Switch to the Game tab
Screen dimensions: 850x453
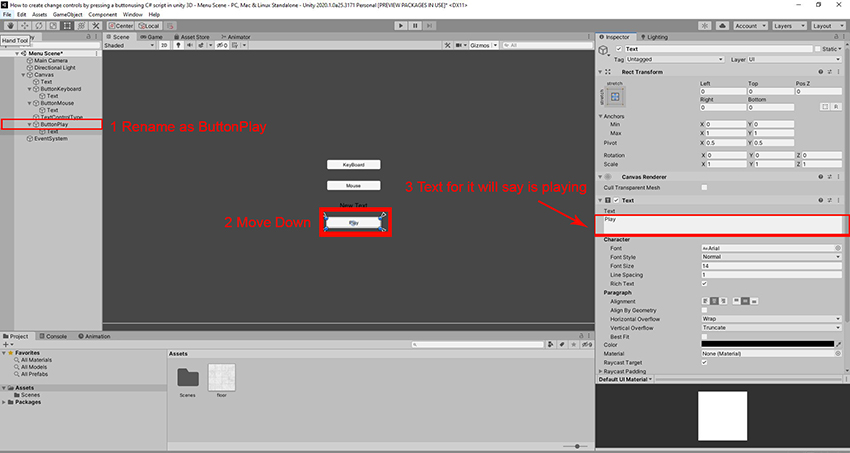coord(151,37)
